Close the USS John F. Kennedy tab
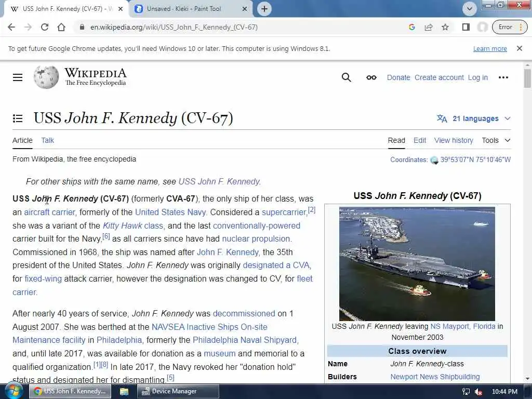This screenshot has height=399, width=532. [121, 9]
